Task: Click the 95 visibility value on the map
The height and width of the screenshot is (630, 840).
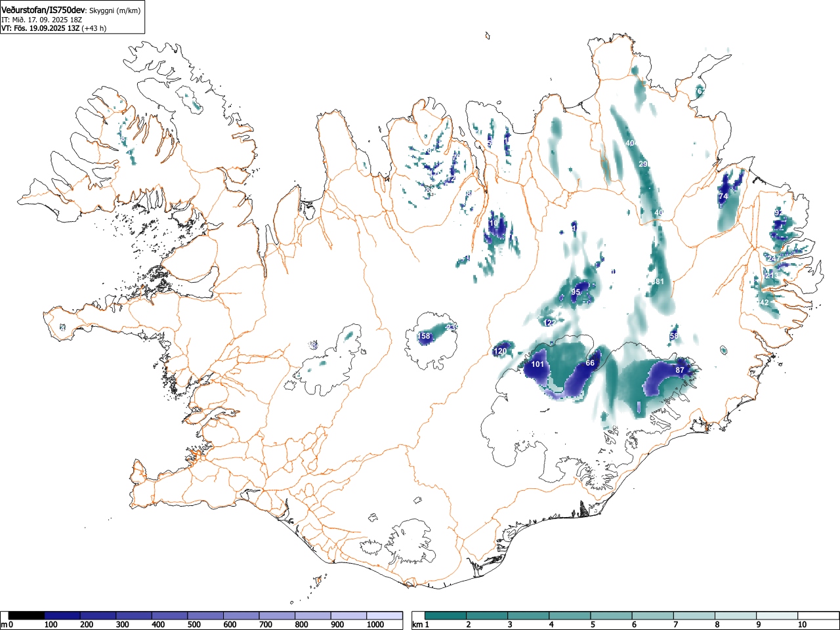Action: (576, 292)
